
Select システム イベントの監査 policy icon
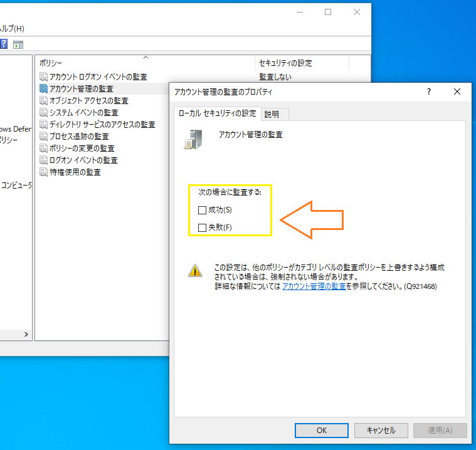(43, 113)
